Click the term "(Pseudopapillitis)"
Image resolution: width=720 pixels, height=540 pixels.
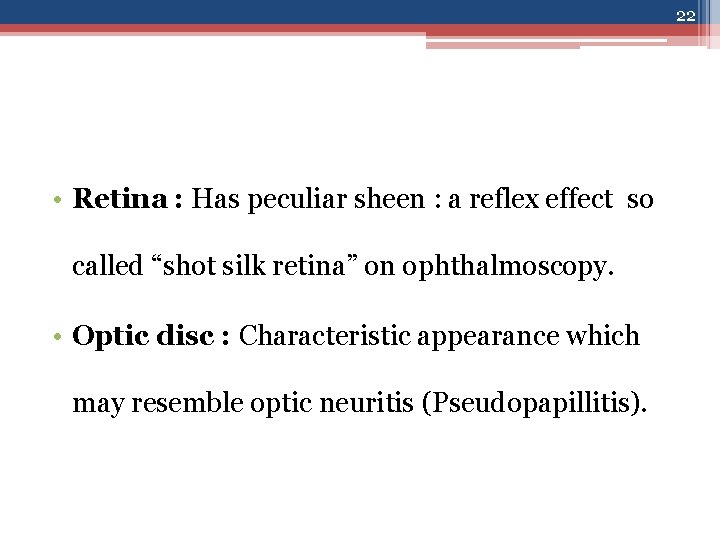[x=534, y=405]
